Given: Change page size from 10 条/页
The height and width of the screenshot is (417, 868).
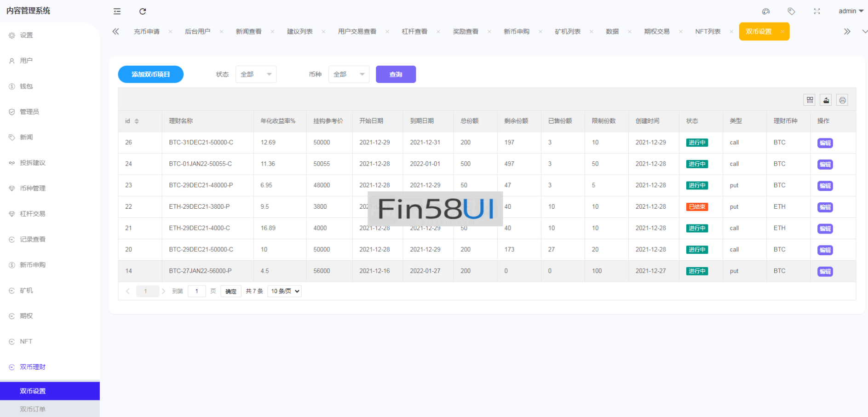Looking at the screenshot, I should [x=284, y=291].
